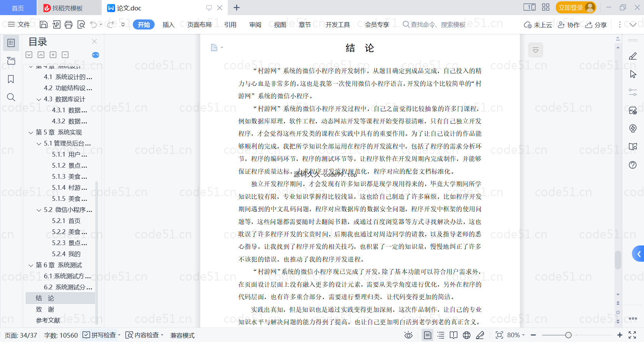Switch to the 插入 ribbon tab

tap(168, 24)
